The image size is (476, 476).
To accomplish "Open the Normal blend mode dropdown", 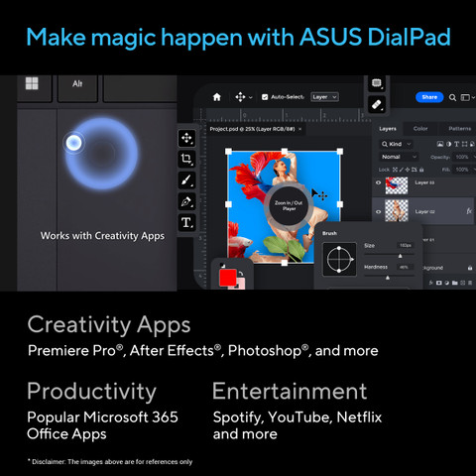I will click(399, 157).
